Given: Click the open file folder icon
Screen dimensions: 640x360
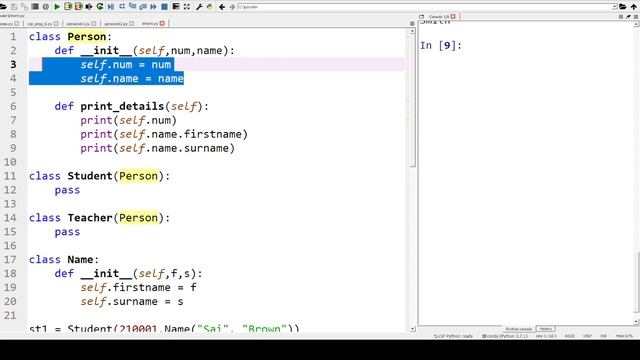Looking at the screenshot, I should pos(3,7).
